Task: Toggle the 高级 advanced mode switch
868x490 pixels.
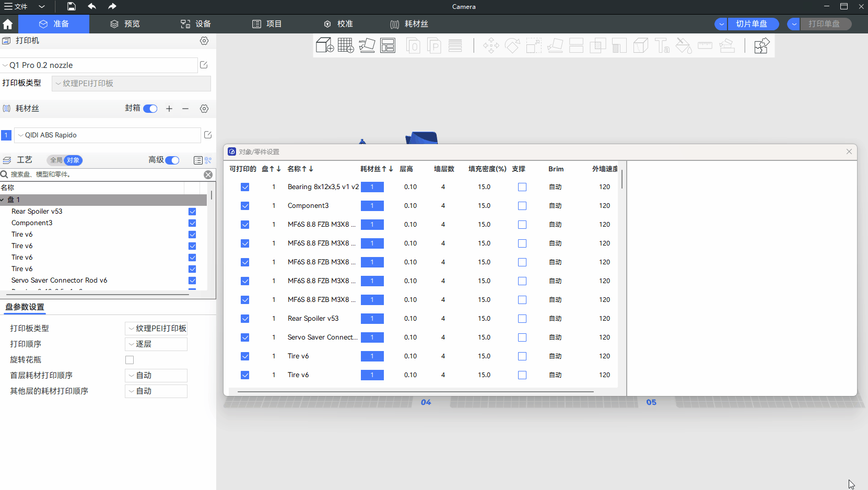Action: click(172, 160)
